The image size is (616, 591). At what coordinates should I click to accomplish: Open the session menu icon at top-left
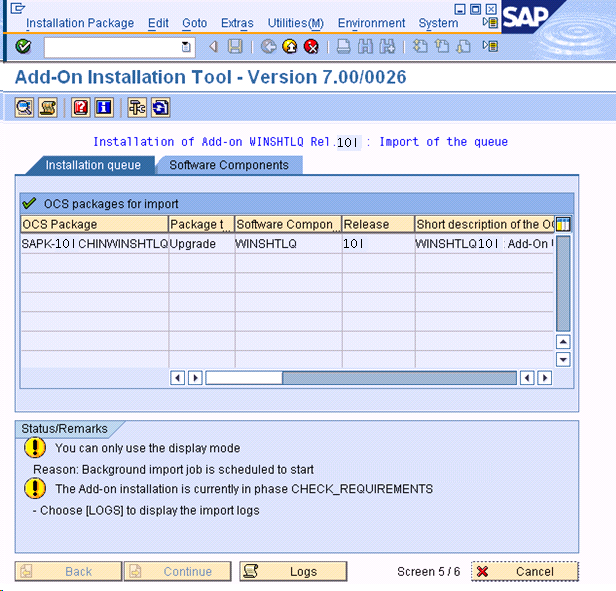(x=18, y=8)
